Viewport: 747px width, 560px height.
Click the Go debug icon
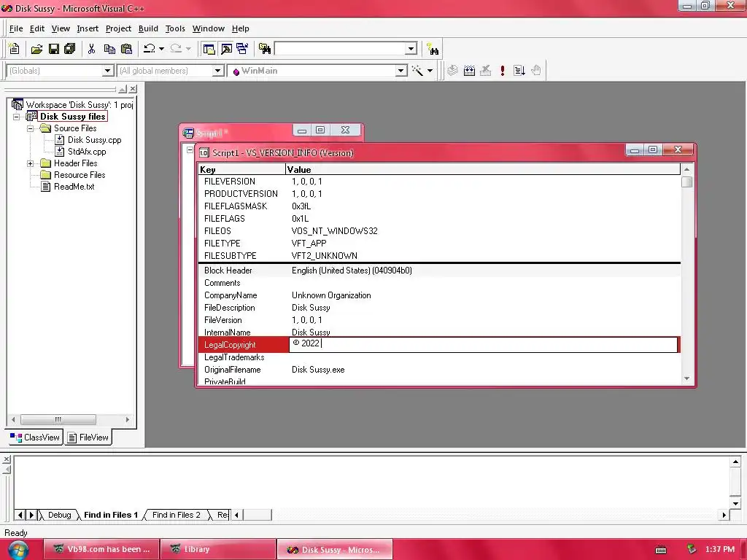(x=519, y=71)
